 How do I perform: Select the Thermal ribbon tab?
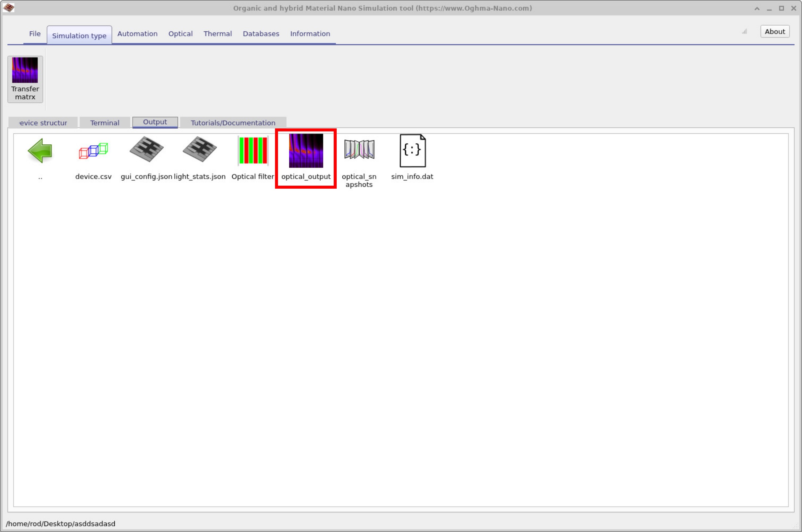pos(217,33)
